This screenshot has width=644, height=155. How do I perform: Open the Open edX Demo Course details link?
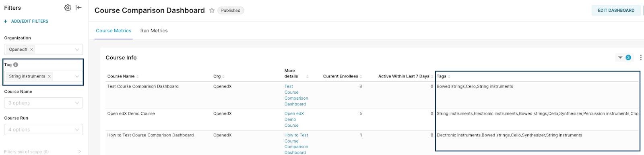click(294, 119)
